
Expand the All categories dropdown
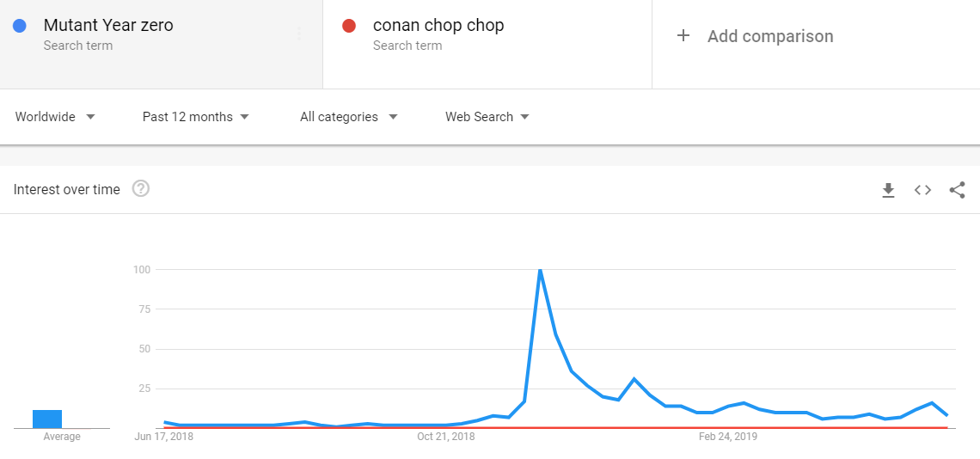pyautogui.click(x=349, y=117)
